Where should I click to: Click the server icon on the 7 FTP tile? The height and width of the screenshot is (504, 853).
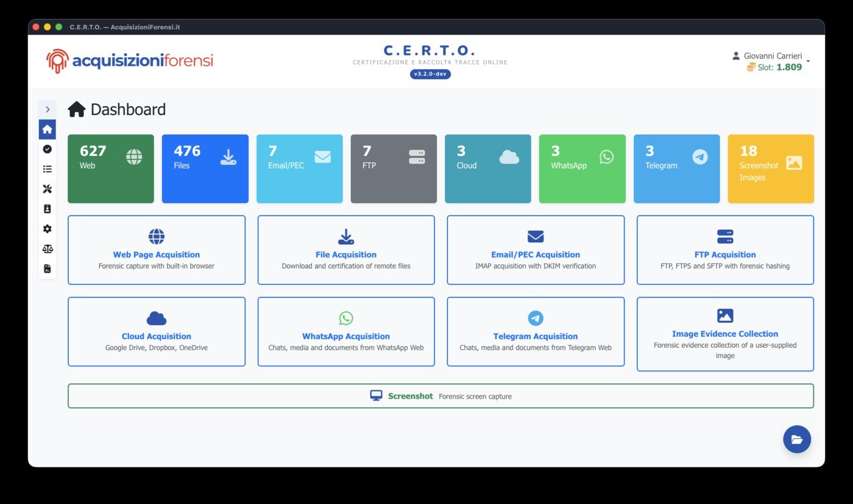click(417, 157)
